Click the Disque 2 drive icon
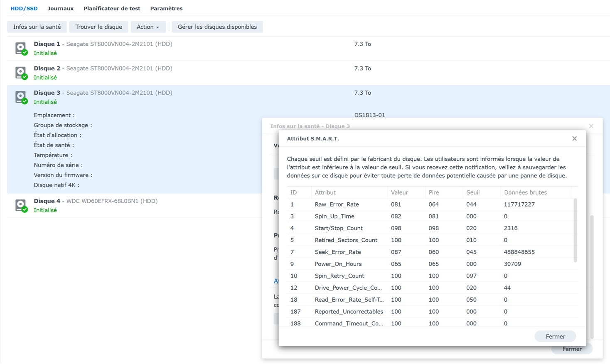The image size is (610, 364). (x=21, y=73)
